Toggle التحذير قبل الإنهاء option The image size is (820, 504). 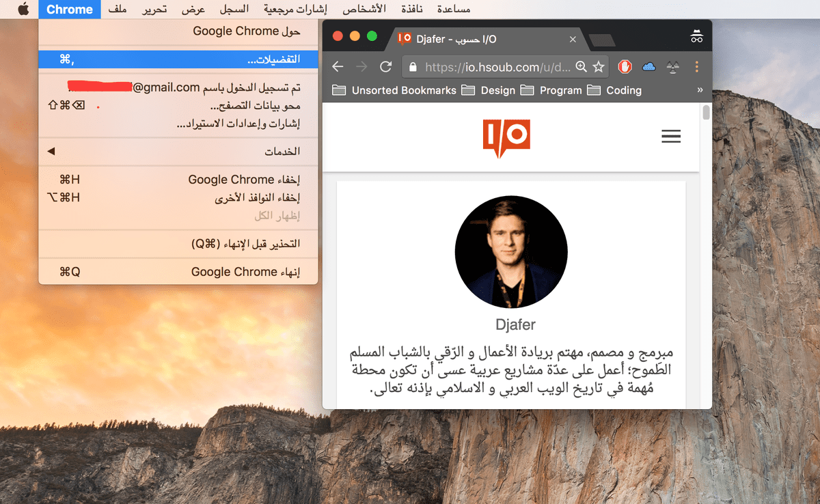pos(176,244)
